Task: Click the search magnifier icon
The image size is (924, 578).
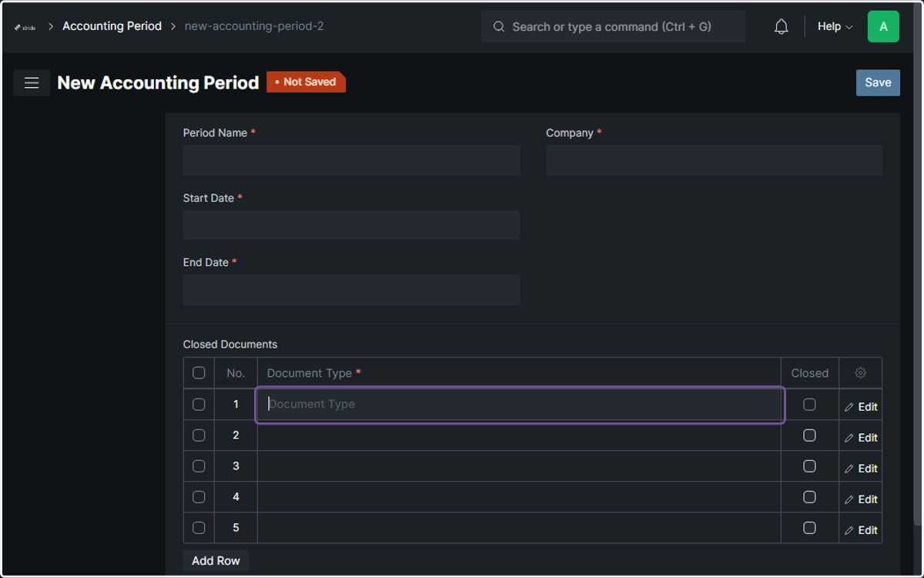Action: tap(498, 27)
